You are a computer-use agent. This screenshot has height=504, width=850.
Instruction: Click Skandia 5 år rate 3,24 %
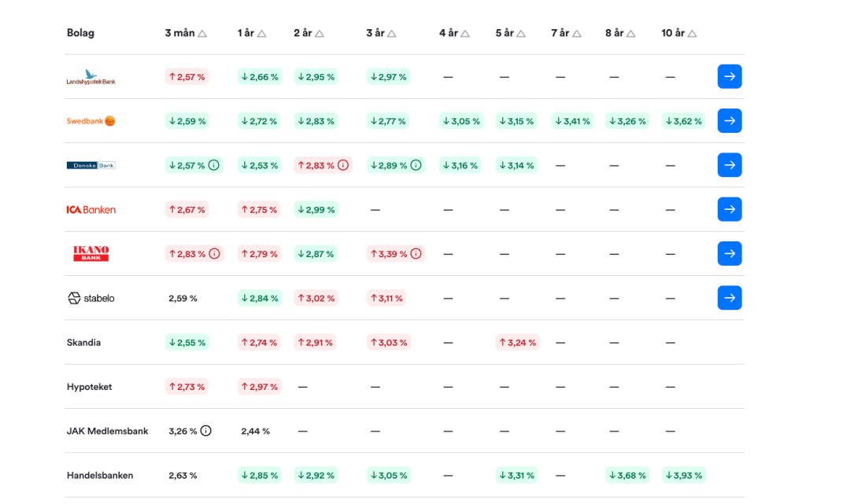pos(517,343)
